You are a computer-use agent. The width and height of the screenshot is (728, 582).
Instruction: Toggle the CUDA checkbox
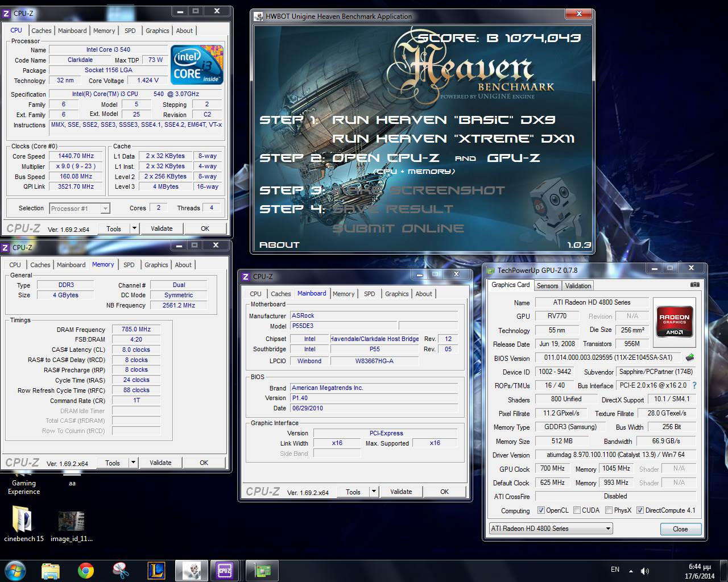click(x=577, y=510)
